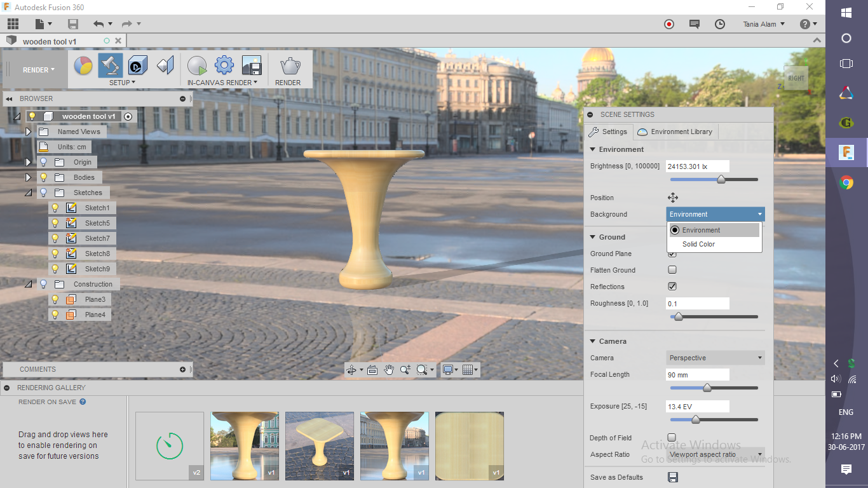Viewport: 868px width, 488px height.
Task: Click the RENDER ON SAVE help icon
Action: [x=83, y=402]
